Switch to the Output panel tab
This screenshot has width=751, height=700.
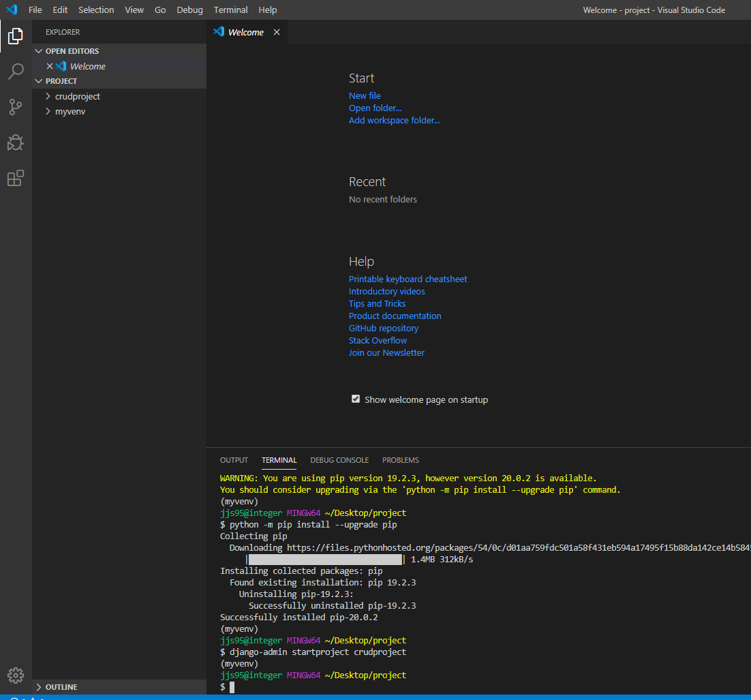(234, 460)
